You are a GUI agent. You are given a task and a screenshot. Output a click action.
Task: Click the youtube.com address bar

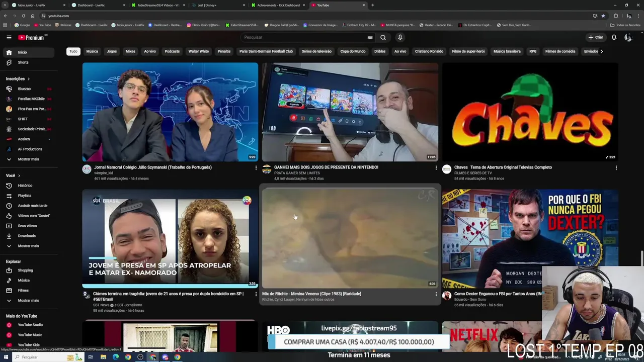[x=312, y=16]
